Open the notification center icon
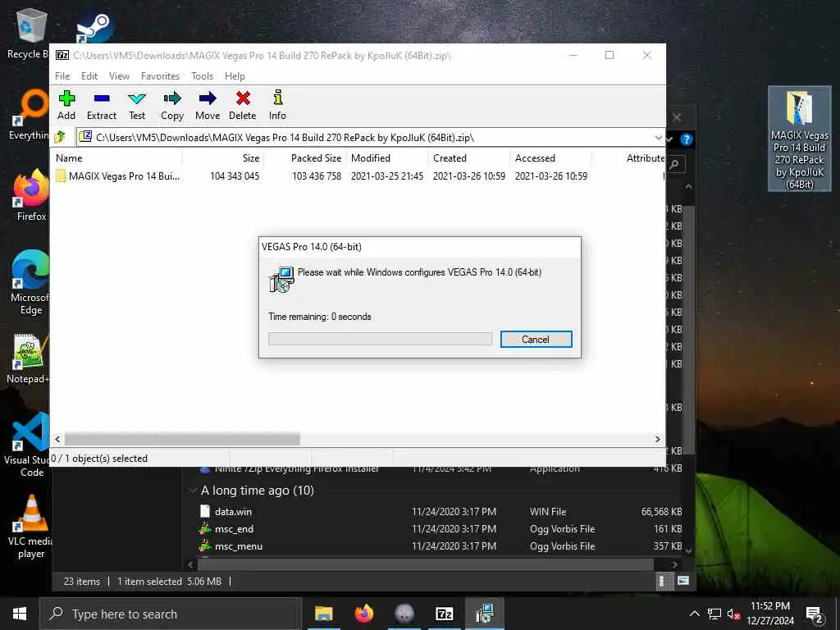The height and width of the screenshot is (630, 840). [x=815, y=614]
